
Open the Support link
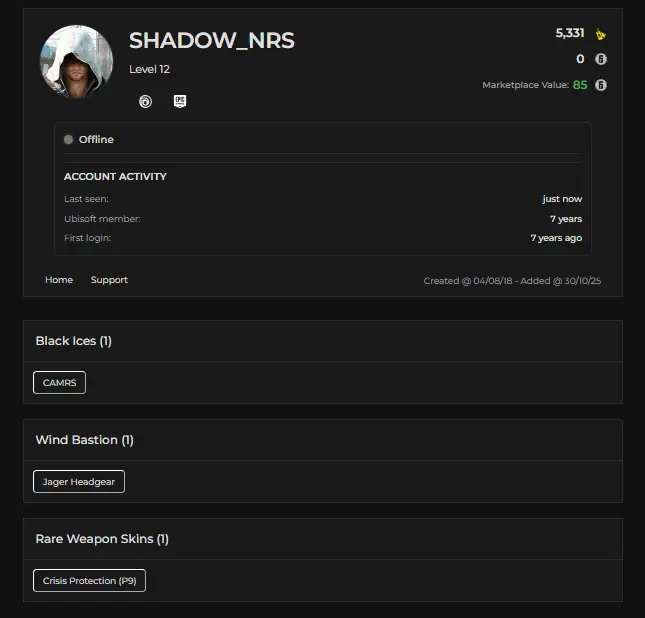pyautogui.click(x=109, y=280)
